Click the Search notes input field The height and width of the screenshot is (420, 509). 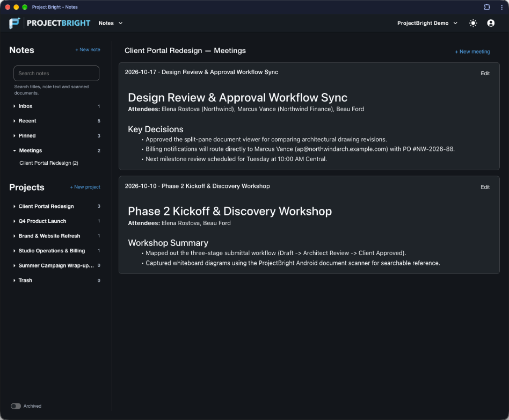[x=56, y=74]
